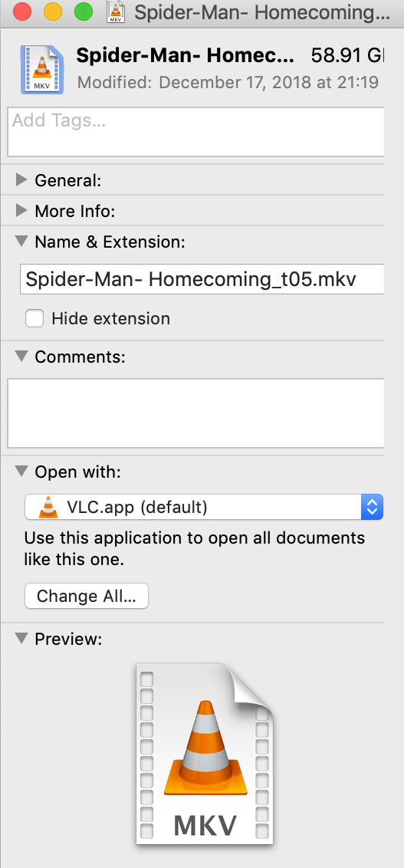Close the Info window with the red button

tap(22, 12)
